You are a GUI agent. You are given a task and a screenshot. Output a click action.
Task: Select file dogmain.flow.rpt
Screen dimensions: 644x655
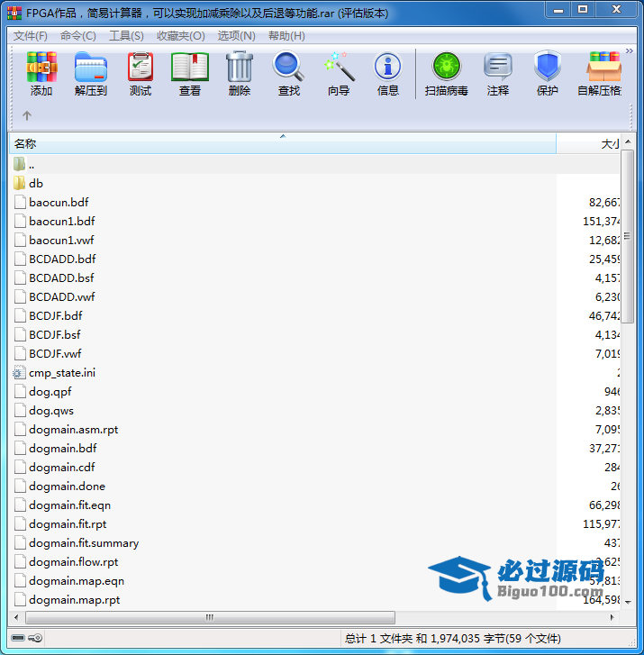(x=74, y=562)
